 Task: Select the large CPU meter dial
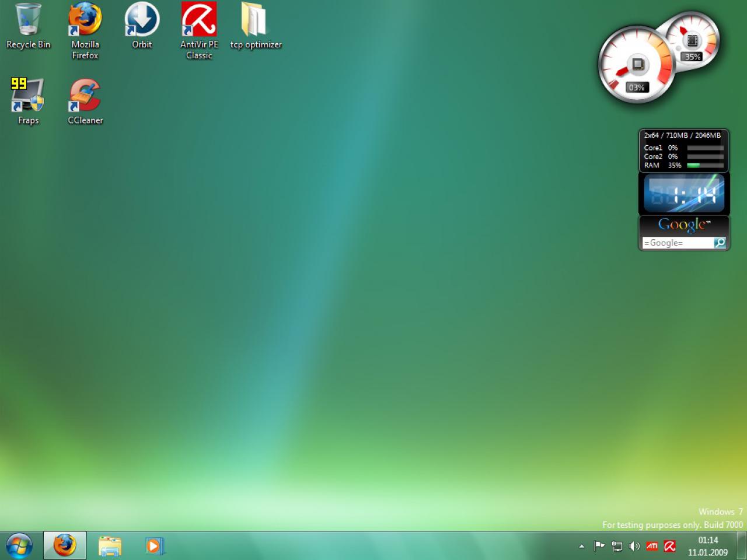636,65
